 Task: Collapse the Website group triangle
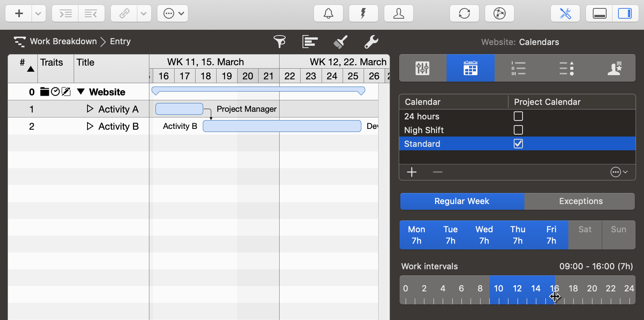[x=81, y=92]
